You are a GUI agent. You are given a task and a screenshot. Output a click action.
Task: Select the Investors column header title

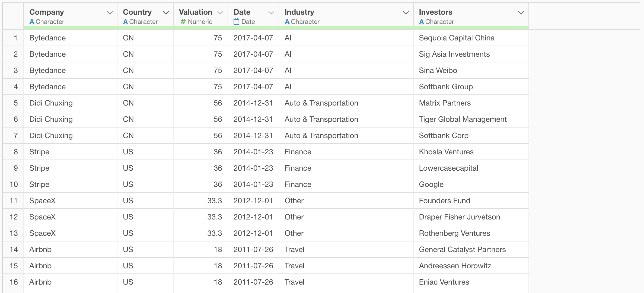coord(436,12)
